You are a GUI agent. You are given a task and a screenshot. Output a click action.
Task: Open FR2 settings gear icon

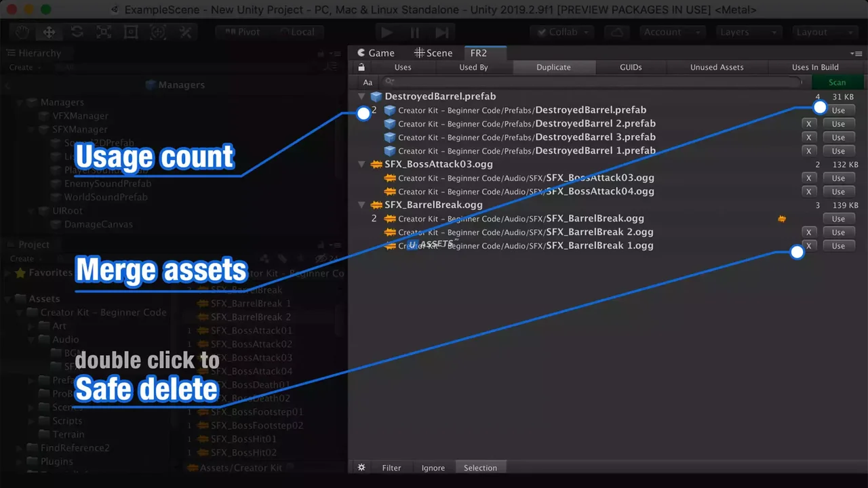pyautogui.click(x=361, y=468)
